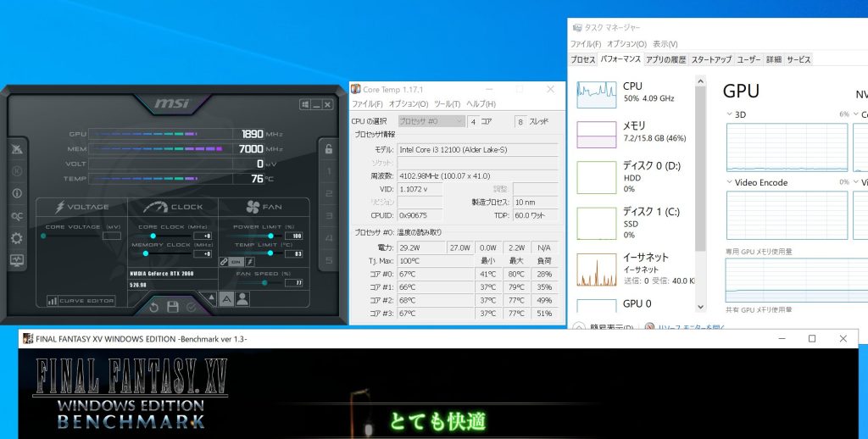Switch to the プロセス tab
The width and height of the screenshot is (868, 439).
[583, 59]
